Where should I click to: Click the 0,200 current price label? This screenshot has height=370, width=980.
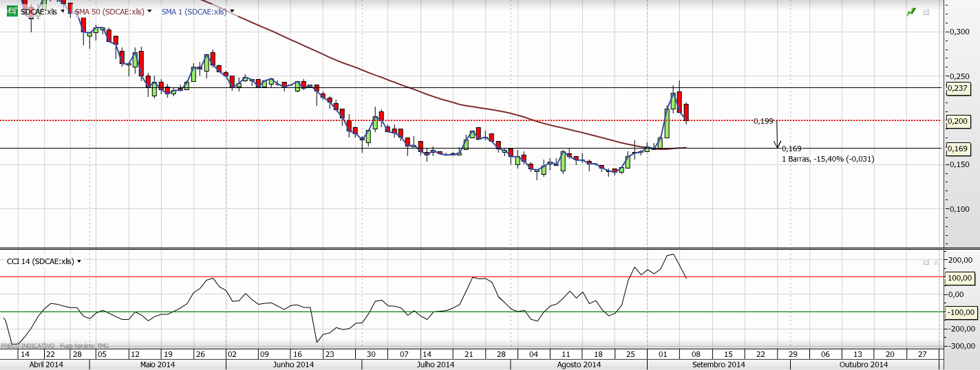(x=958, y=121)
